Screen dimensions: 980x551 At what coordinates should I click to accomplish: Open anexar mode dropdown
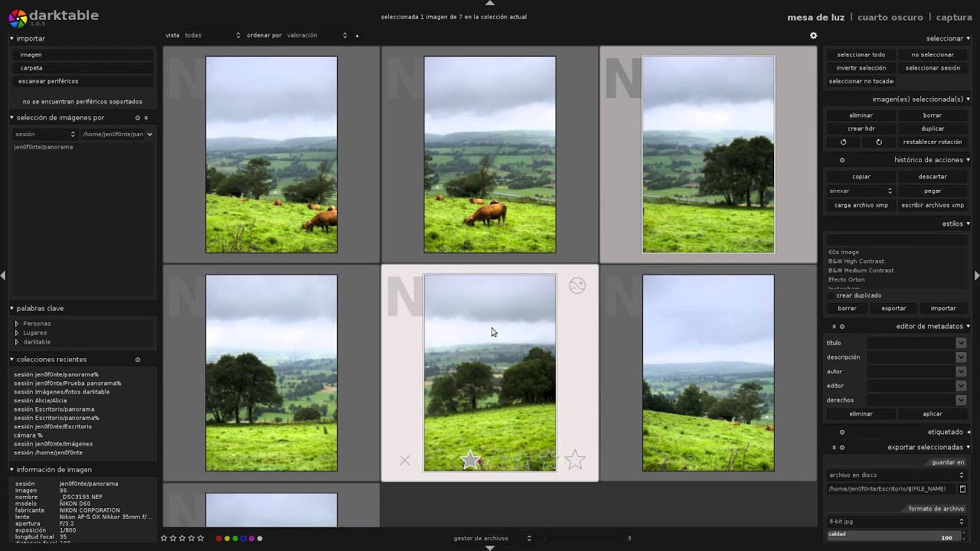click(x=861, y=191)
